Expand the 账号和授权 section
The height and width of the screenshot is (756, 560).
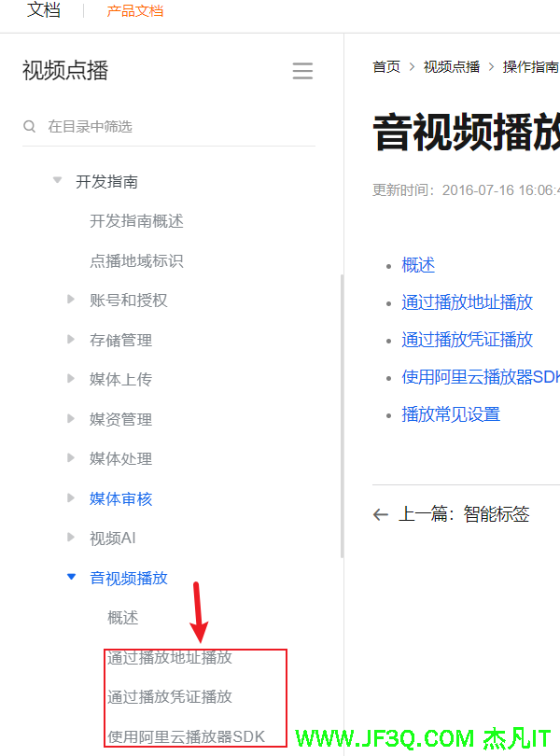pos(71,300)
